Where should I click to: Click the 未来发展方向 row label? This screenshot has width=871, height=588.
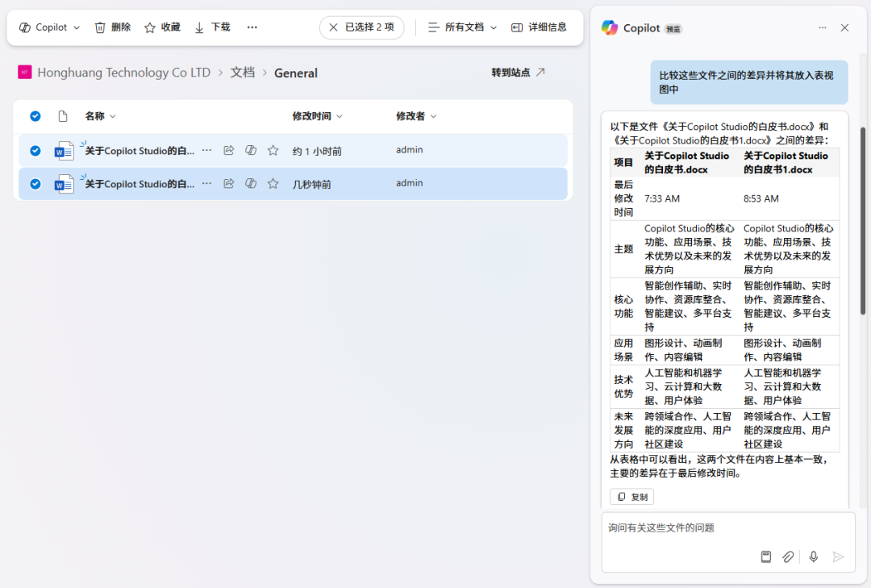click(623, 430)
